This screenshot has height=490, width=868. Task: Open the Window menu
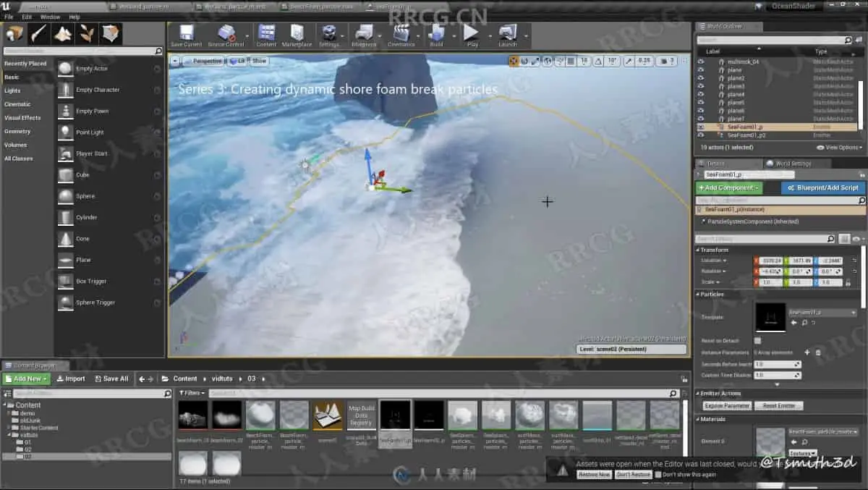pos(51,17)
